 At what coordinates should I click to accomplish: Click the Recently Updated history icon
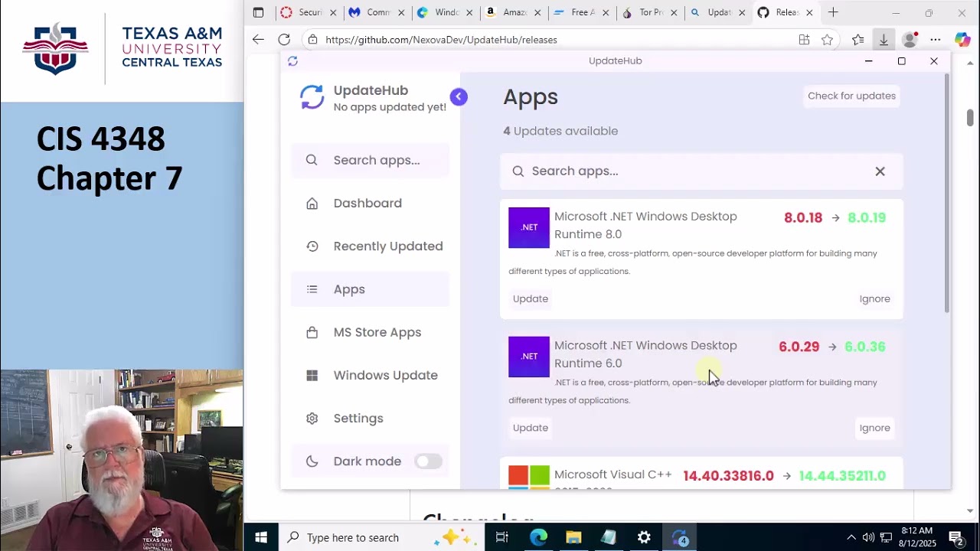(312, 246)
